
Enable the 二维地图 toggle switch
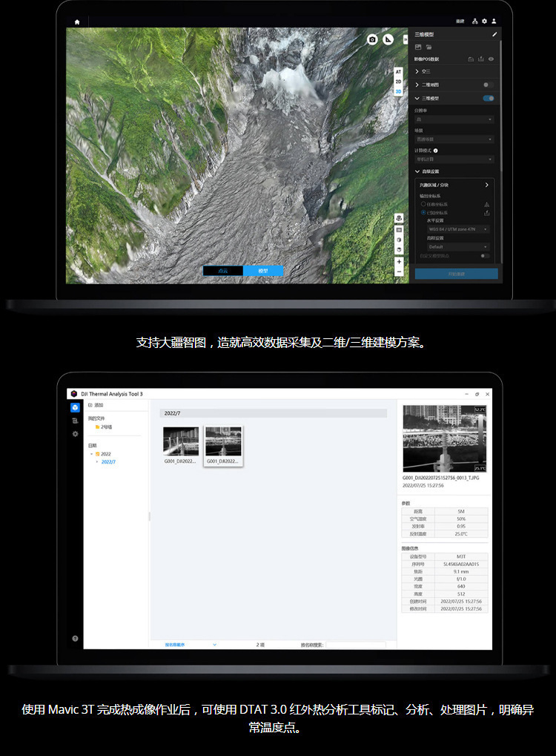pos(488,85)
